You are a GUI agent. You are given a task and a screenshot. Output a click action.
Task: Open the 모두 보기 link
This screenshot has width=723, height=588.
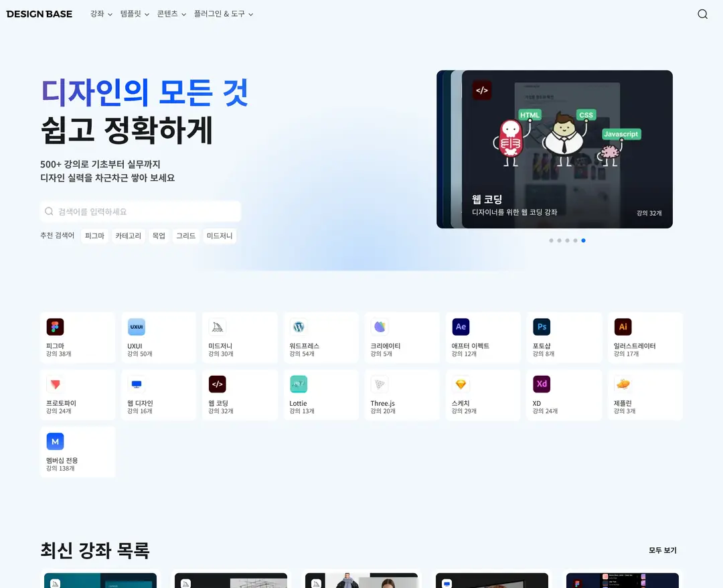point(663,550)
